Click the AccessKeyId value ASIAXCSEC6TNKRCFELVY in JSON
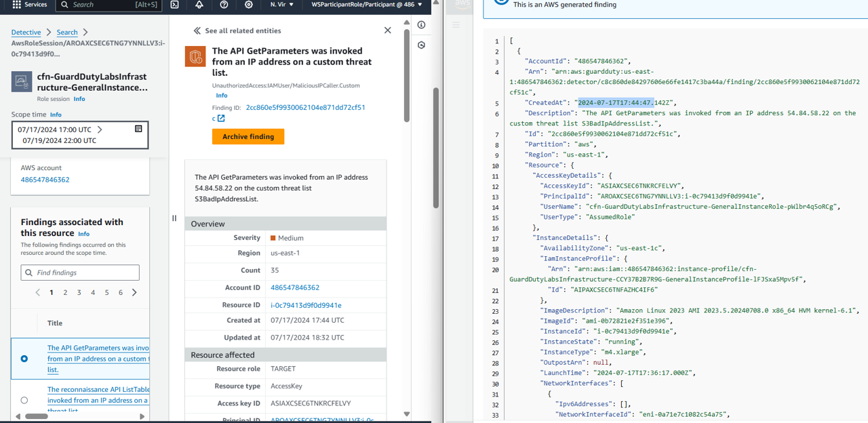Screen dimensions: 868x423 point(640,186)
